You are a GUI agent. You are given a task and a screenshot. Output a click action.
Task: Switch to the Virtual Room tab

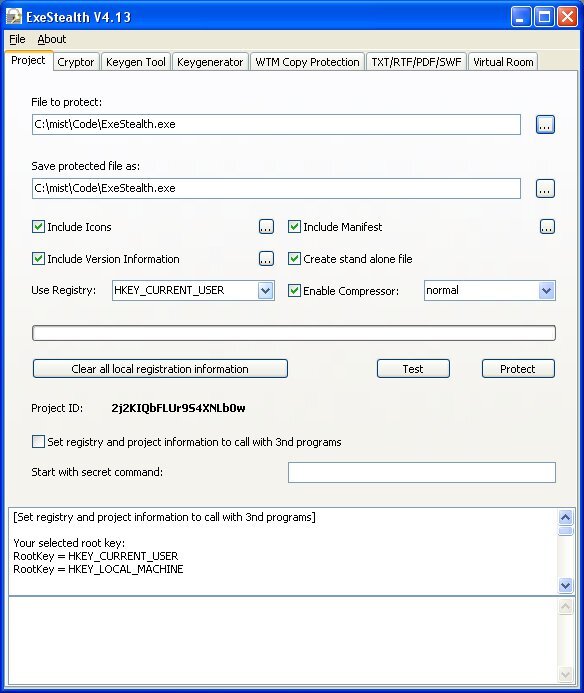[x=503, y=62]
